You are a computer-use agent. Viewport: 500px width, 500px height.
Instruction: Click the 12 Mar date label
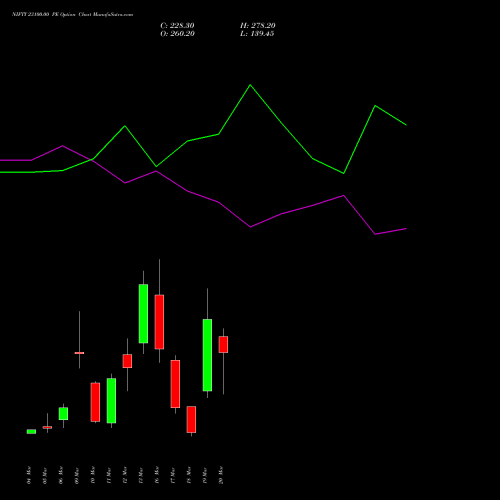125,475
